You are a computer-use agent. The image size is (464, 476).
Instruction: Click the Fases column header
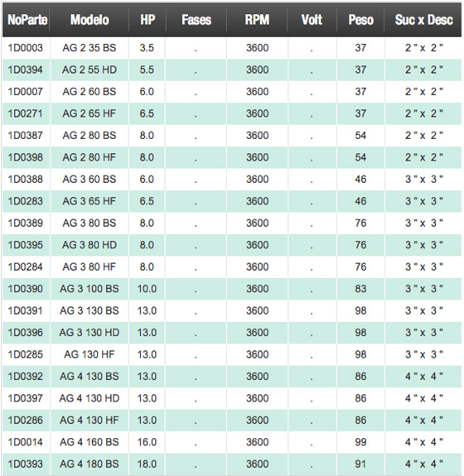196,20
